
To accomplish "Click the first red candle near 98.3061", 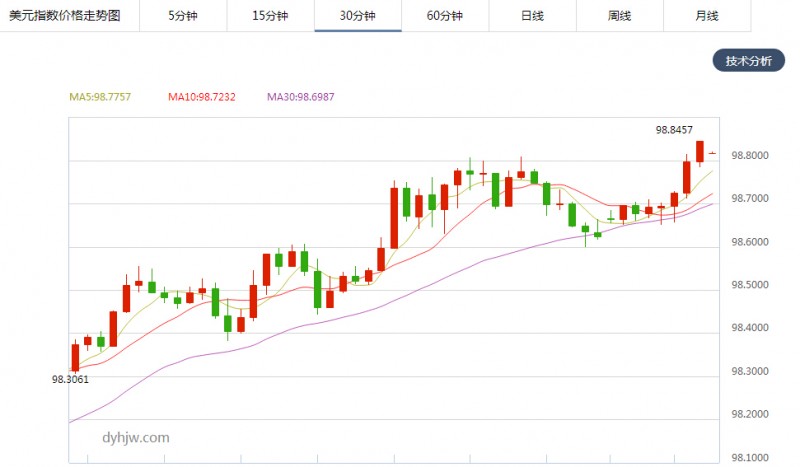I will pyautogui.click(x=76, y=357).
